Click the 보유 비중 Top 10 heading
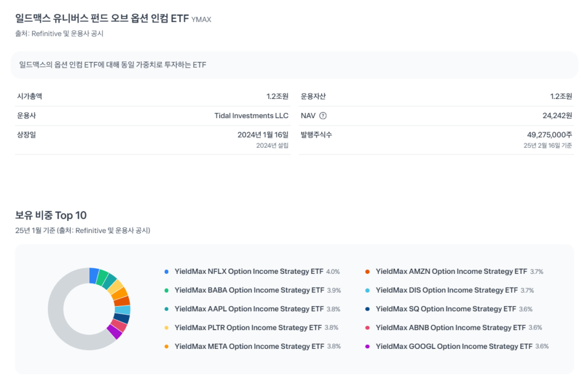582x392 pixels. tap(51, 215)
